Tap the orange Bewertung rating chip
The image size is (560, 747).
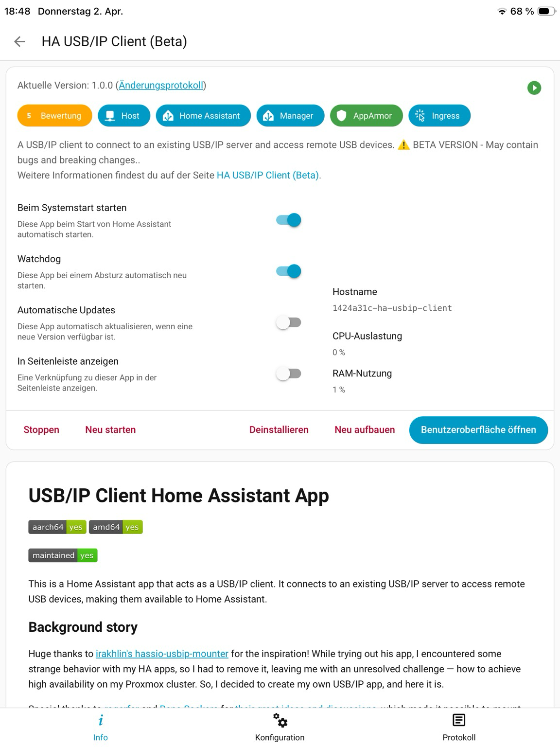pos(54,116)
